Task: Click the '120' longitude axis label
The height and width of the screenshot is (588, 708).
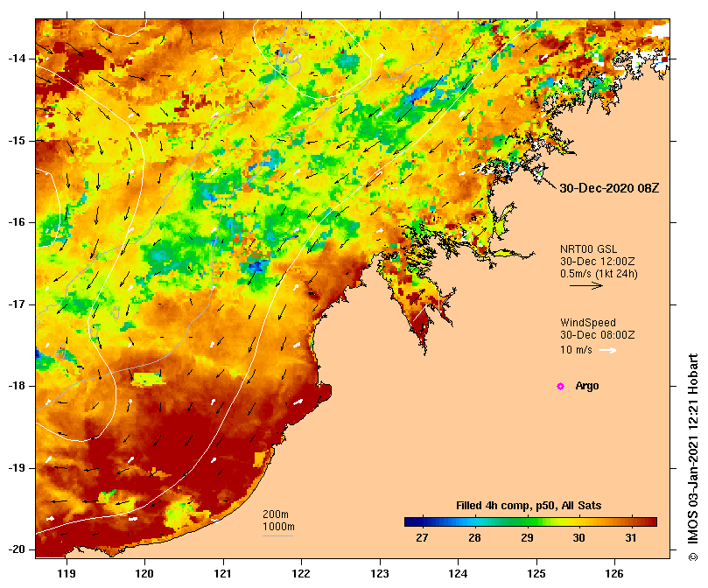Action: point(144,574)
